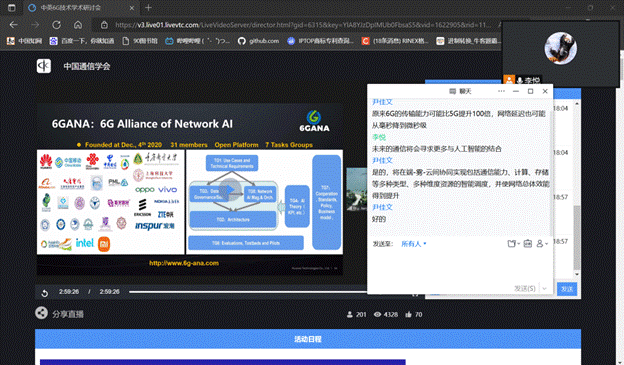Click the replay icon in video player
Viewport: 624px width, 365px height.
[x=45, y=293]
